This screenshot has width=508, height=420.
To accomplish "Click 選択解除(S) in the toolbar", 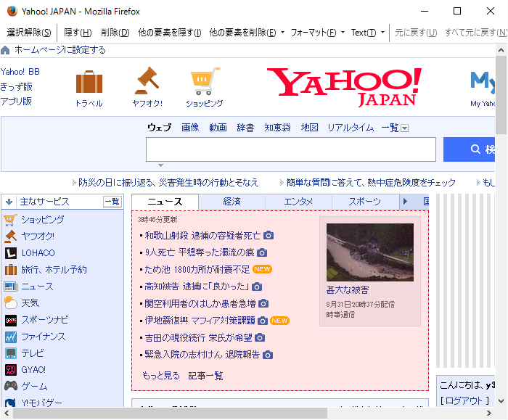I will pyautogui.click(x=29, y=33).
